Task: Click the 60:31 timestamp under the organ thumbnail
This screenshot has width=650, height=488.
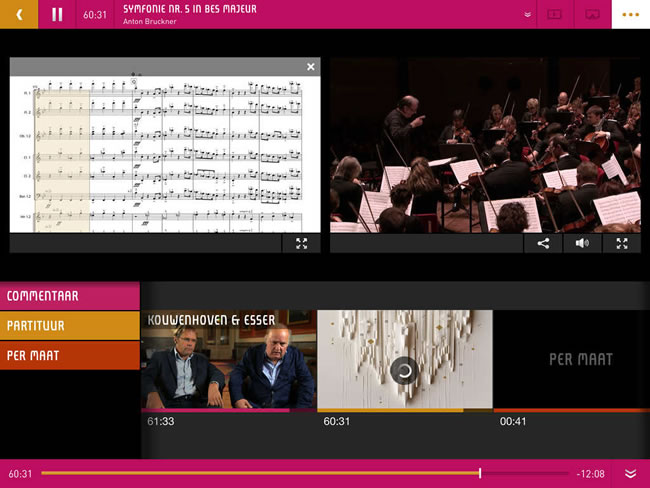Action: pos(337,421)
